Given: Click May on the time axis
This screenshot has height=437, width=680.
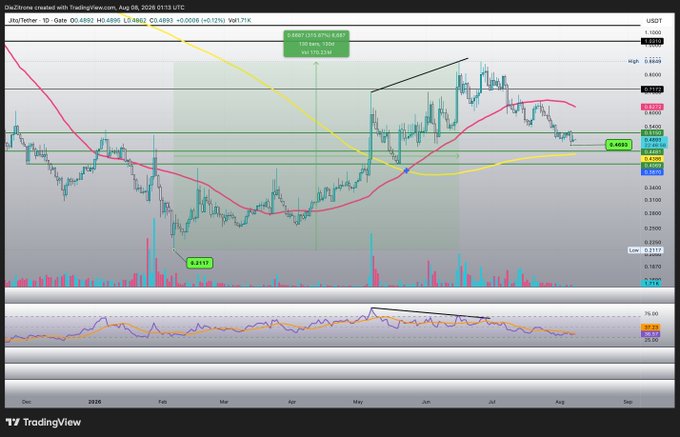Looking at the screenshot, I should pos(358,402).
